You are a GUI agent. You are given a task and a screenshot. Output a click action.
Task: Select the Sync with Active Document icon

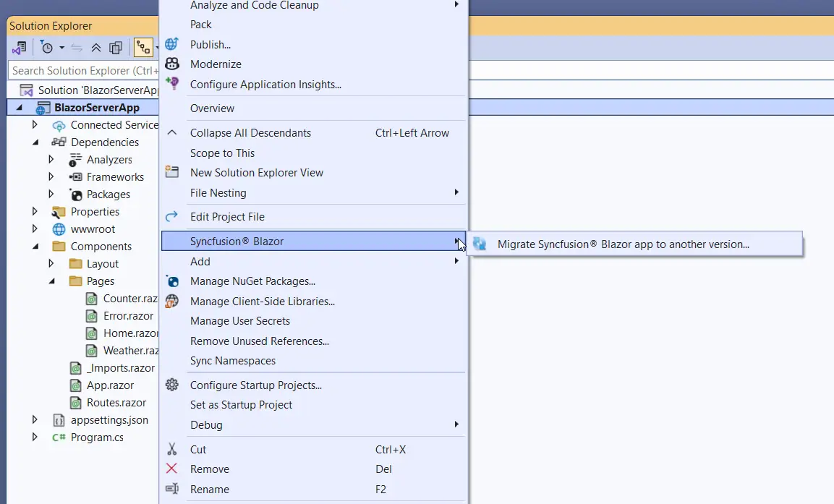[x=76, y=47]
